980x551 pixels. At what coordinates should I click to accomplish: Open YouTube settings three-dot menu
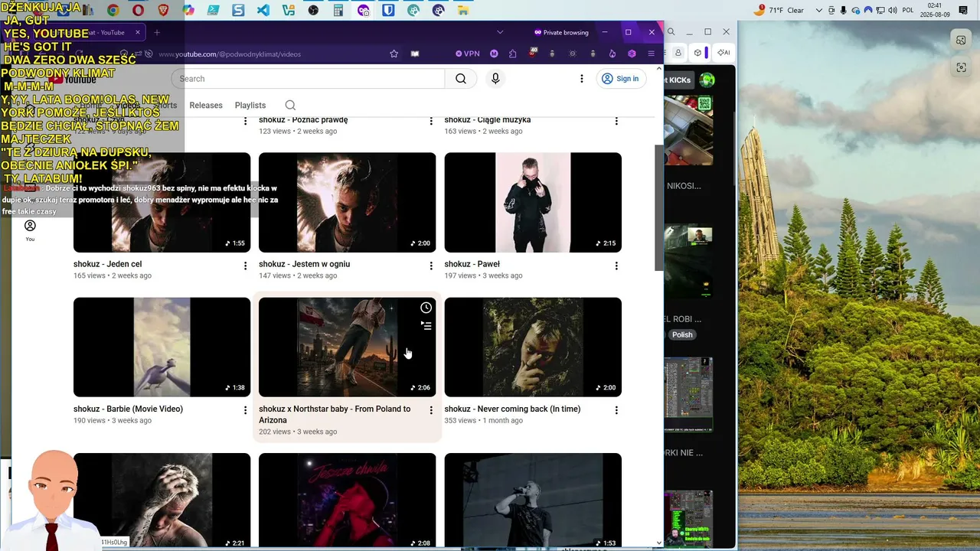coord(582,79)
